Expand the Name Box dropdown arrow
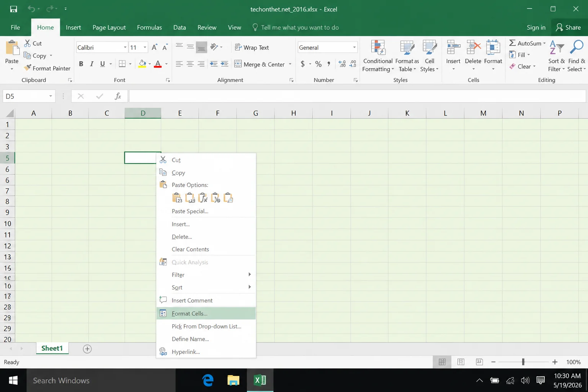588x392 pixels. point(51,96)
